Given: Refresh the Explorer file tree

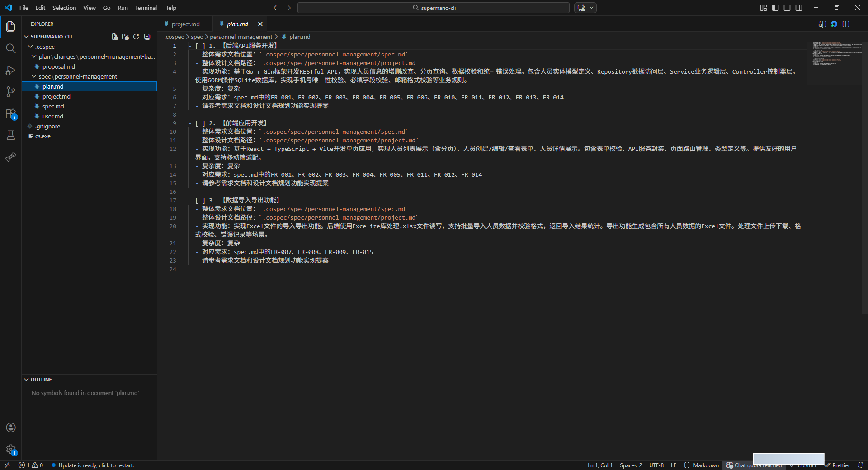Looking at the screenshot, I should pyautogui.click(x=136, y=37).
